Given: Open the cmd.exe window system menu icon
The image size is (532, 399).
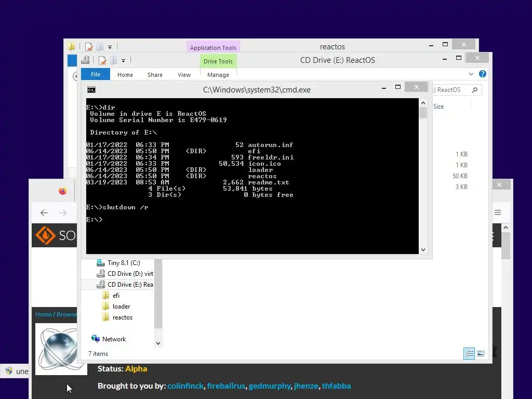Looking at the screenshot, I should (91, 89).
